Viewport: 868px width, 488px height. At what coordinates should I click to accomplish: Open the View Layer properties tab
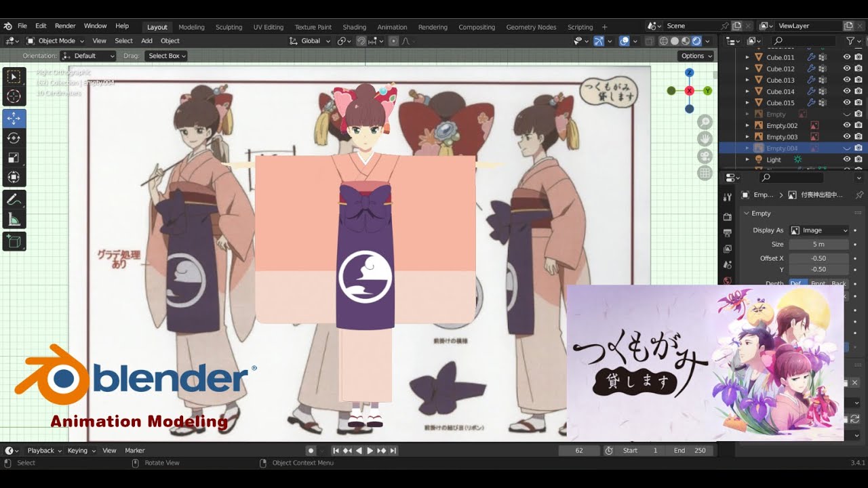click(x=727, y=249)
